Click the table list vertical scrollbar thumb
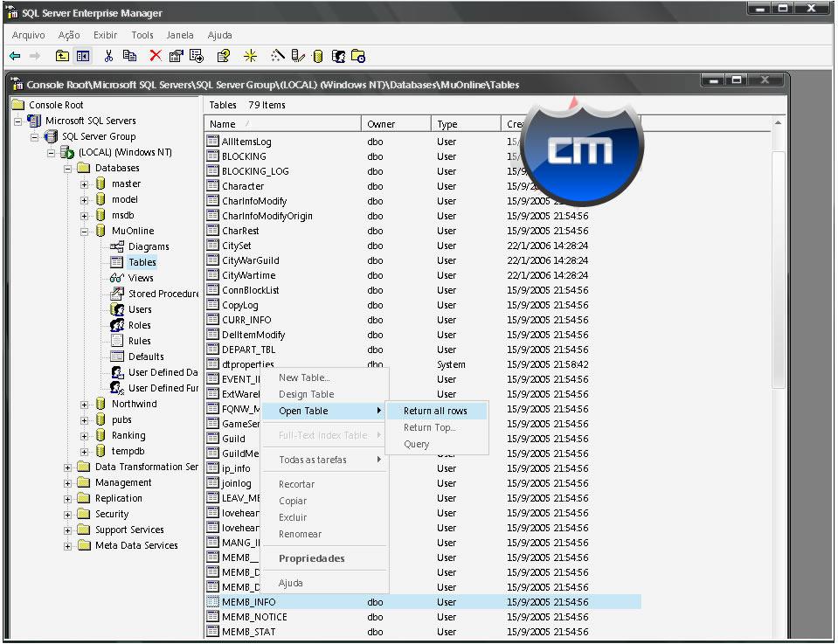This screenshot has height=644, width=838. (x=778, y=269)
